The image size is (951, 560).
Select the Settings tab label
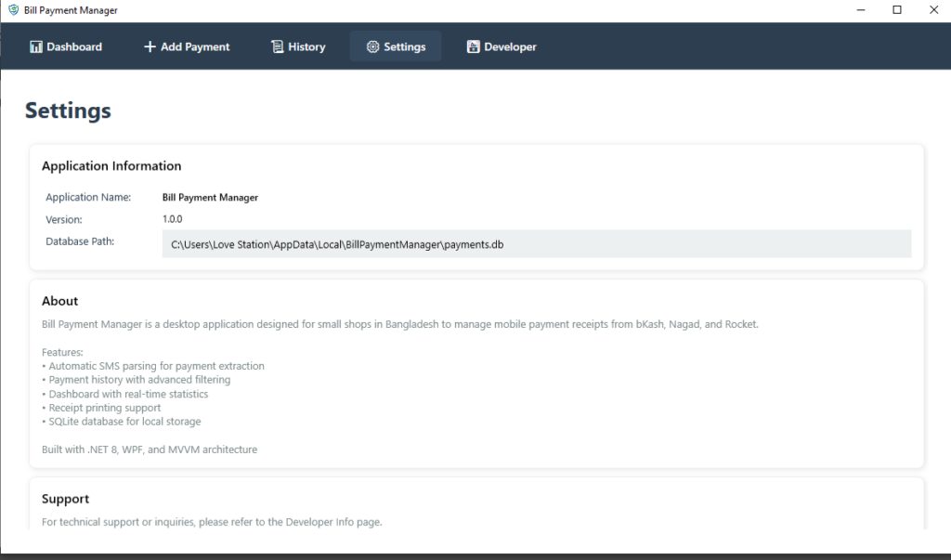(x=405, y=46)
